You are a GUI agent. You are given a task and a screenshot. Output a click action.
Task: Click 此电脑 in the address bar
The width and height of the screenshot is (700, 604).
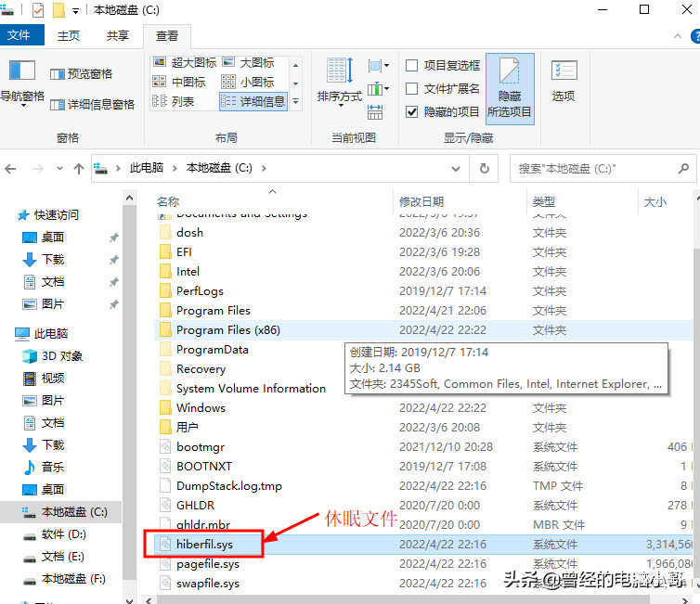(x=147, y=168)
